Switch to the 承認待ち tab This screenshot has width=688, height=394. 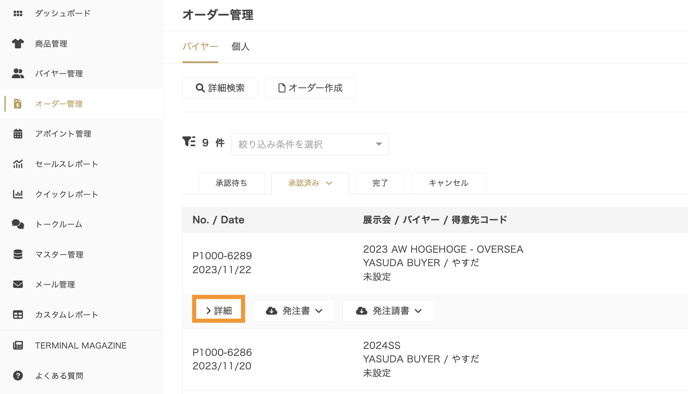click(x=231, y=183)
